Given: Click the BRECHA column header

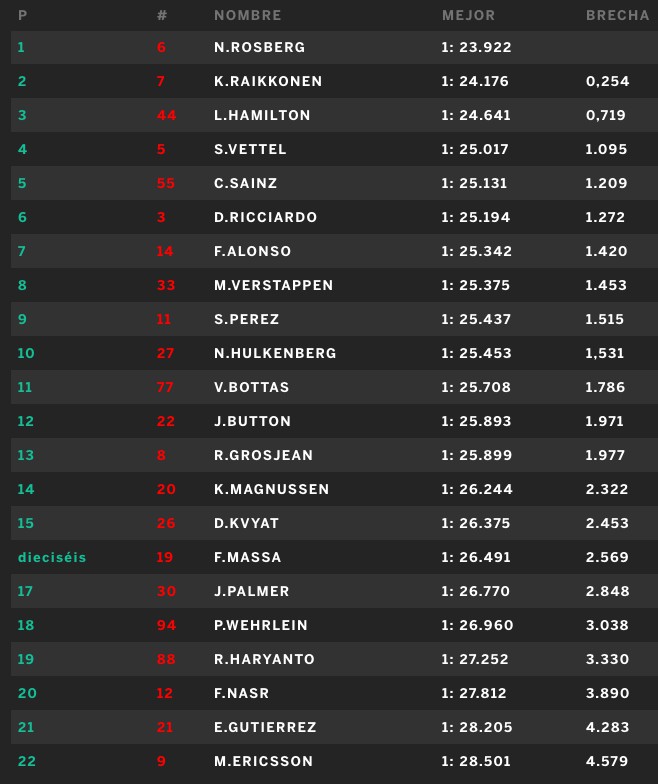Looking at the screenshot, I should [618, 16].
